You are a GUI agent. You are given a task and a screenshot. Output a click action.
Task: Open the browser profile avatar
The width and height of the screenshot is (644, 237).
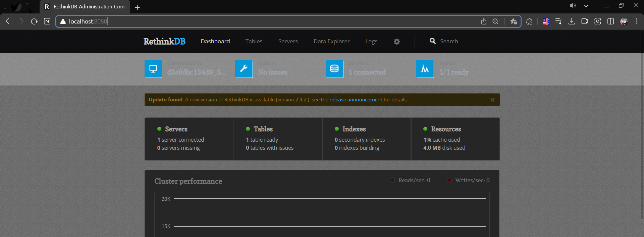(624, 21)
